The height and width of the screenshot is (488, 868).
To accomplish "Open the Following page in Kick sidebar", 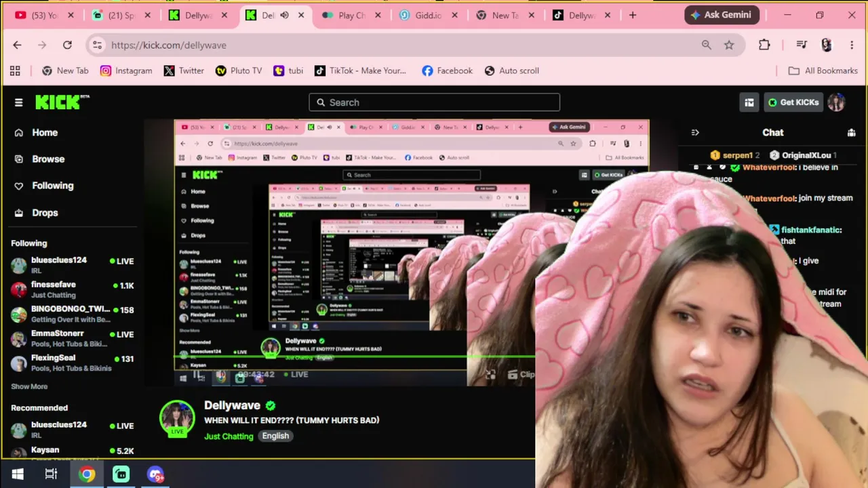I will point(52,186).
